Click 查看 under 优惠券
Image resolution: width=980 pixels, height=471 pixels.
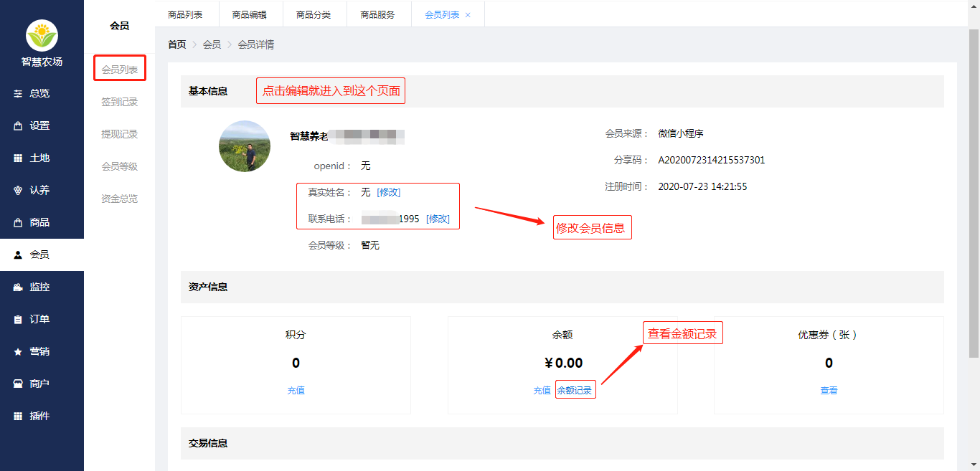pos(829,391)
